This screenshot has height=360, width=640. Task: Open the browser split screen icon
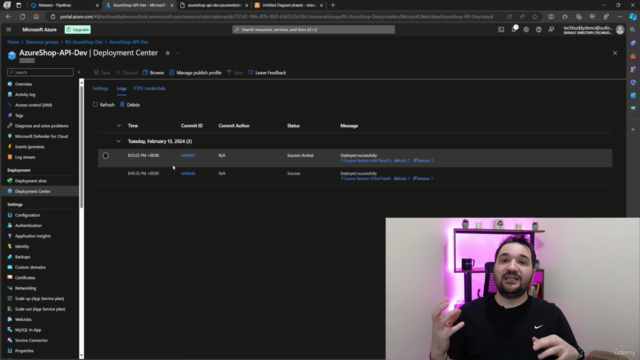551,17
